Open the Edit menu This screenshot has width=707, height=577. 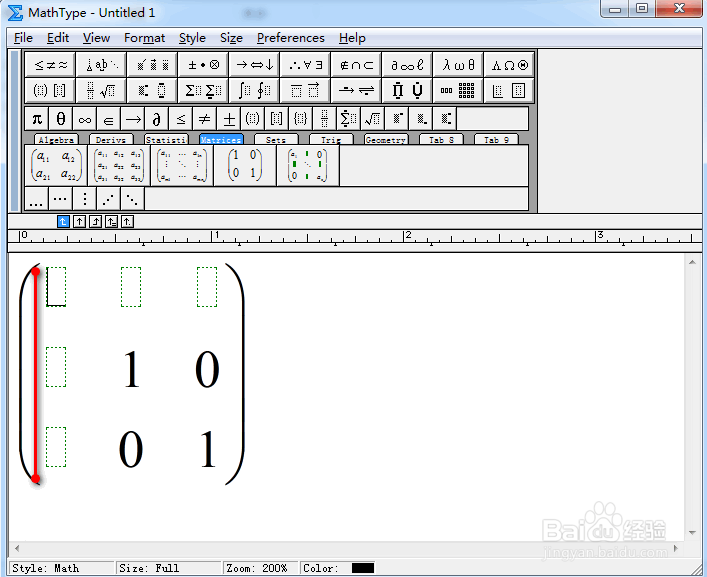click(58, 38)
